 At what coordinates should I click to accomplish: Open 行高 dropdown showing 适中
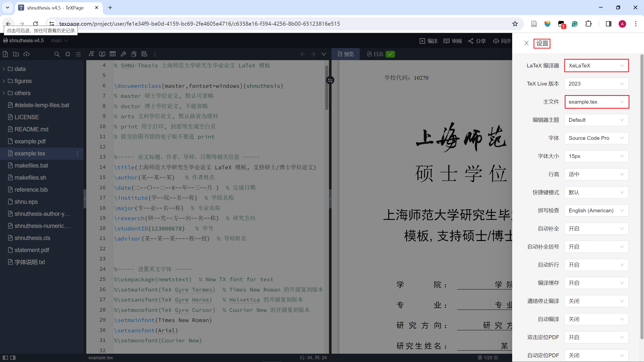[x=596, y=174]
